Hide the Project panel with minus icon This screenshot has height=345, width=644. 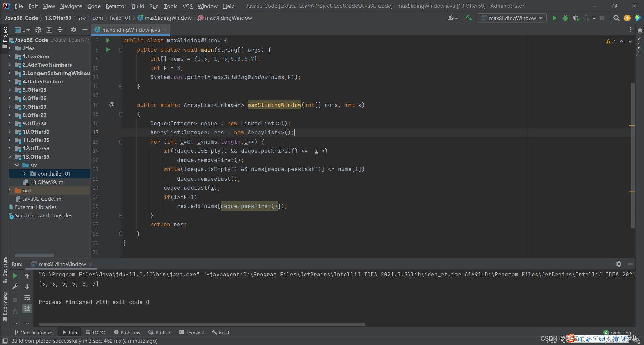[85, 30]
